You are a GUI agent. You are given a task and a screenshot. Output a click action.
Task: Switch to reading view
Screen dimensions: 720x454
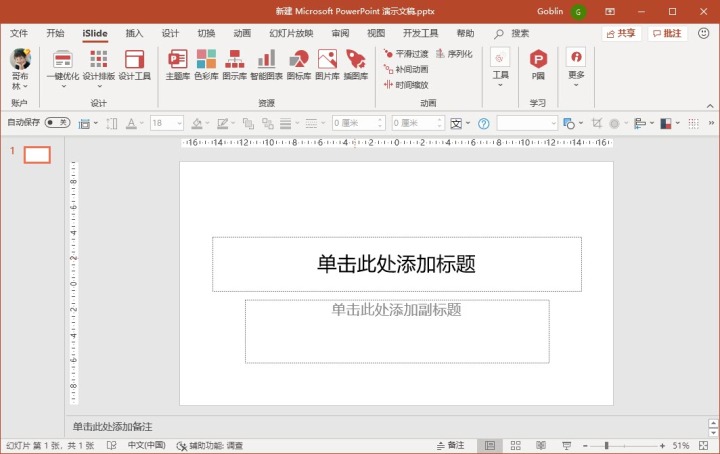(x=541, y=446)
